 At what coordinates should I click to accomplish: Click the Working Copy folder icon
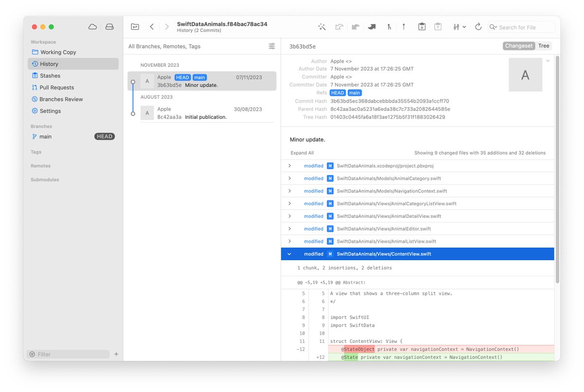point(35,52)
